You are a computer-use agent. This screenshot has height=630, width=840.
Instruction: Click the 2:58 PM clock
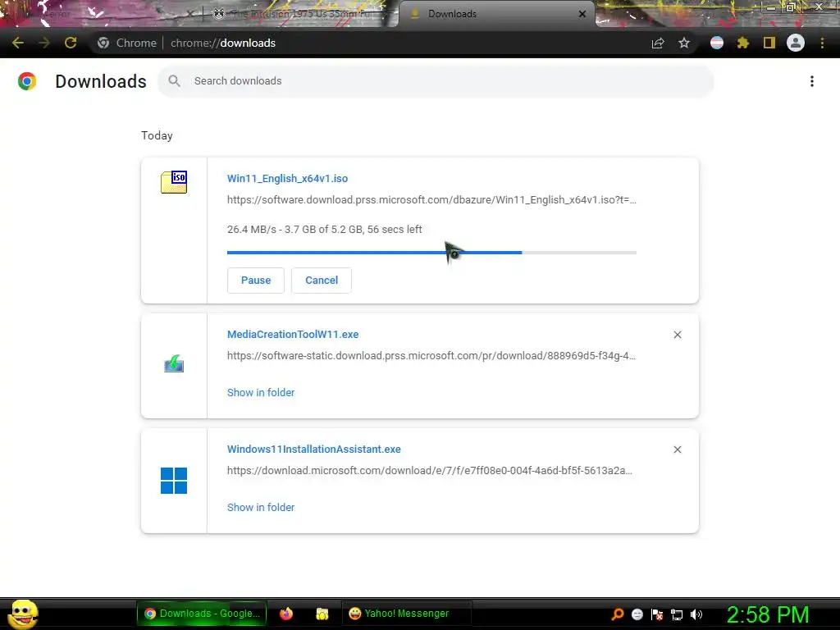pos(768,614)
